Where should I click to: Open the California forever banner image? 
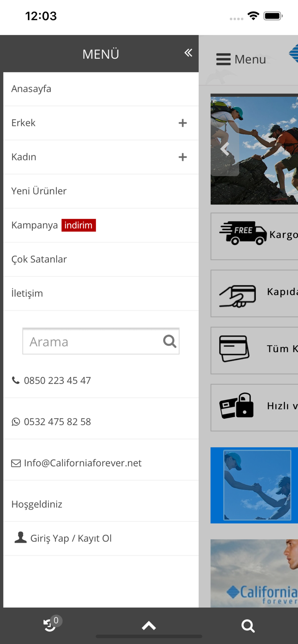pyautogui.click(x=254, y=573)
